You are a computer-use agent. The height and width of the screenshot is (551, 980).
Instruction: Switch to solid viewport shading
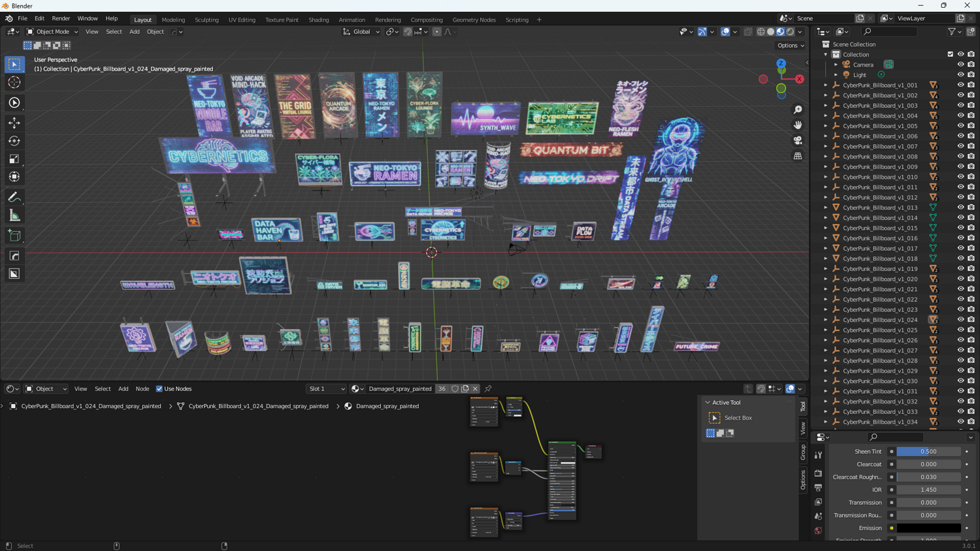pos(771,31)
